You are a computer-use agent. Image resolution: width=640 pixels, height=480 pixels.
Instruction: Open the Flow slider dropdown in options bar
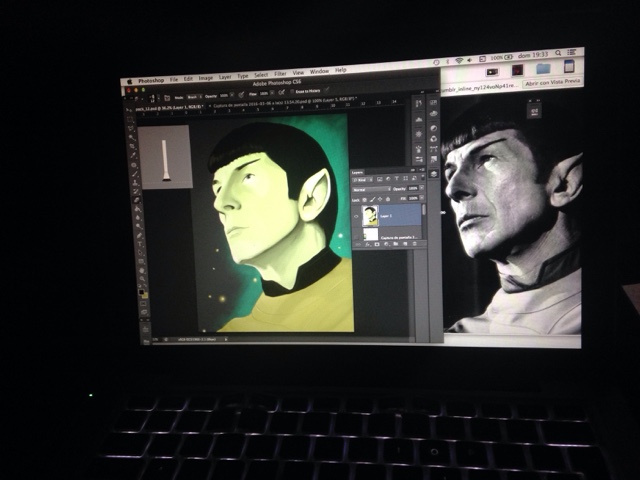click(x=272, y=93)
